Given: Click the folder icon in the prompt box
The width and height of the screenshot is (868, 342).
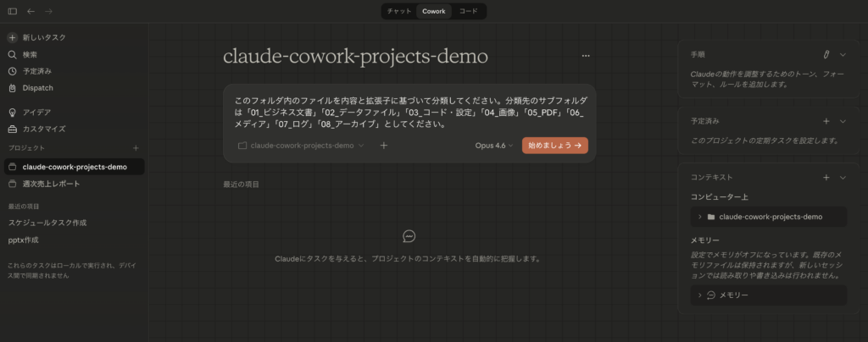Looking at the screenshot, I should [242, 146].
